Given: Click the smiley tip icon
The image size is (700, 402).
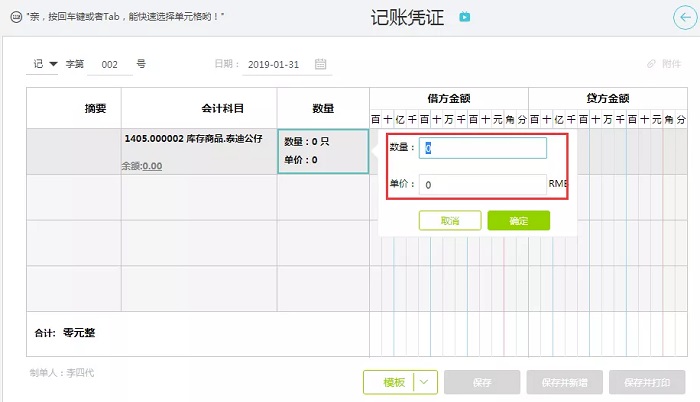Looking at the screenshot, I should [x=15, y=17].
